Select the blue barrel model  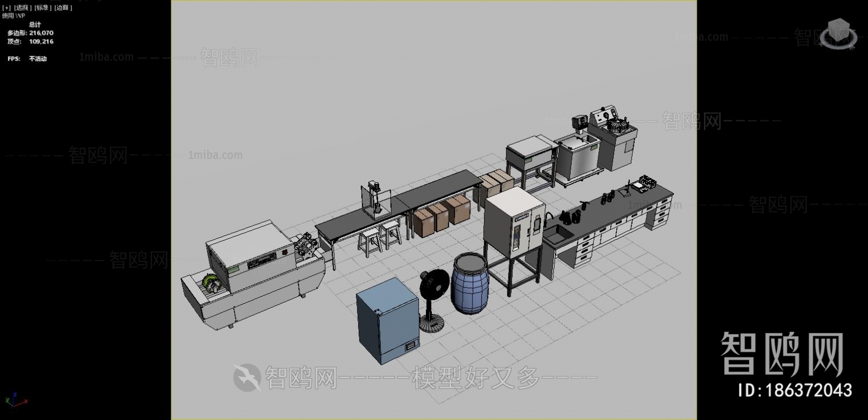point(470,283)
